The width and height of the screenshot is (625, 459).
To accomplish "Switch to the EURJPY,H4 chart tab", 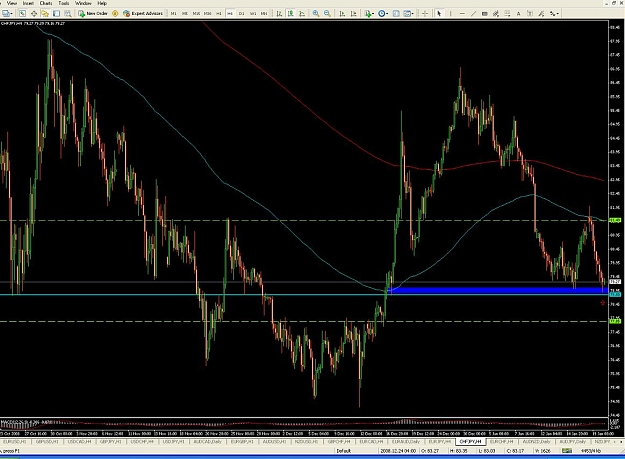I will coord(440,442).
